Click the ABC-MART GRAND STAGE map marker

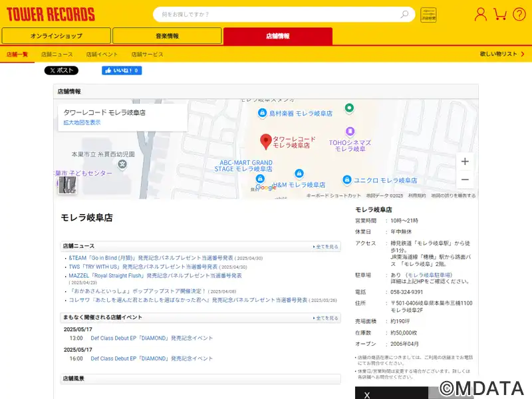pyautogui.click(x=260, y=178)
